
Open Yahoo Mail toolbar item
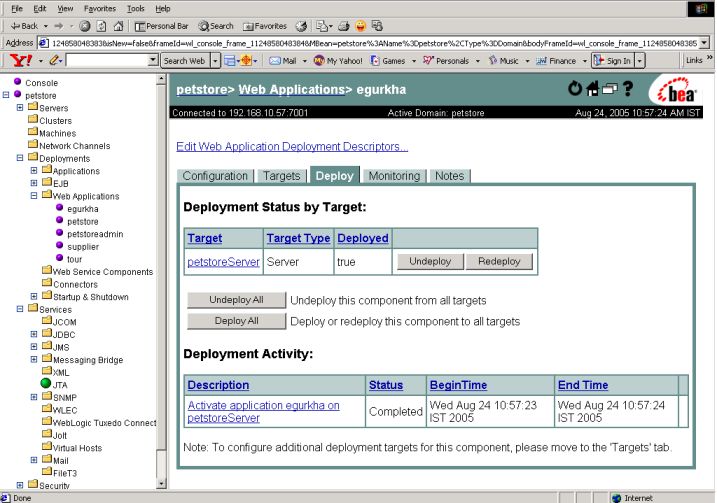[x=283, y=60]
